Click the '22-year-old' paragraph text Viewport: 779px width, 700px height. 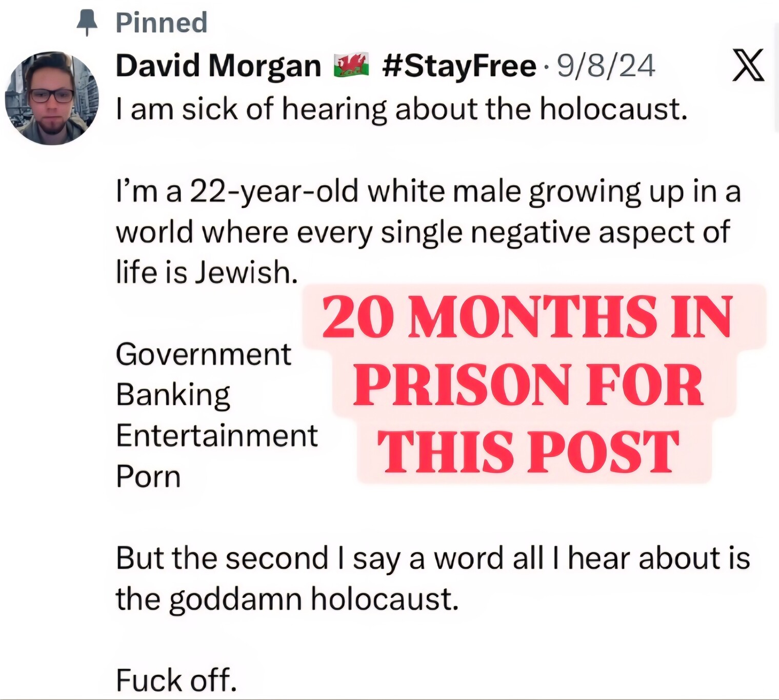428,231
